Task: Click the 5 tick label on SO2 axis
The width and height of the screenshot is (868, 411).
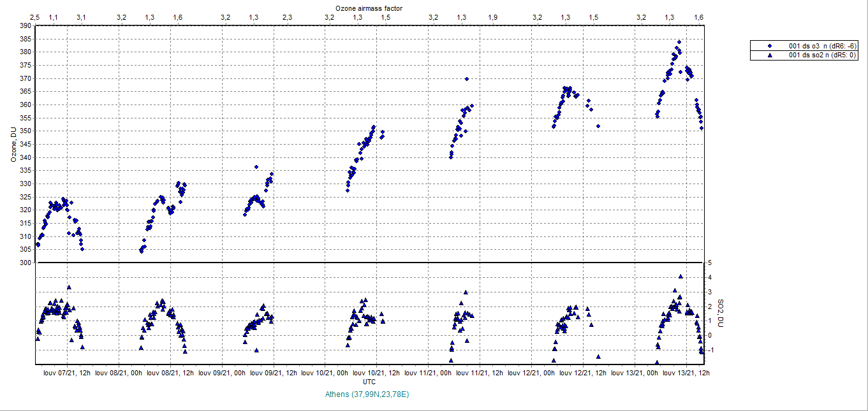Action: pyautogui.click(x=710, y=263)
